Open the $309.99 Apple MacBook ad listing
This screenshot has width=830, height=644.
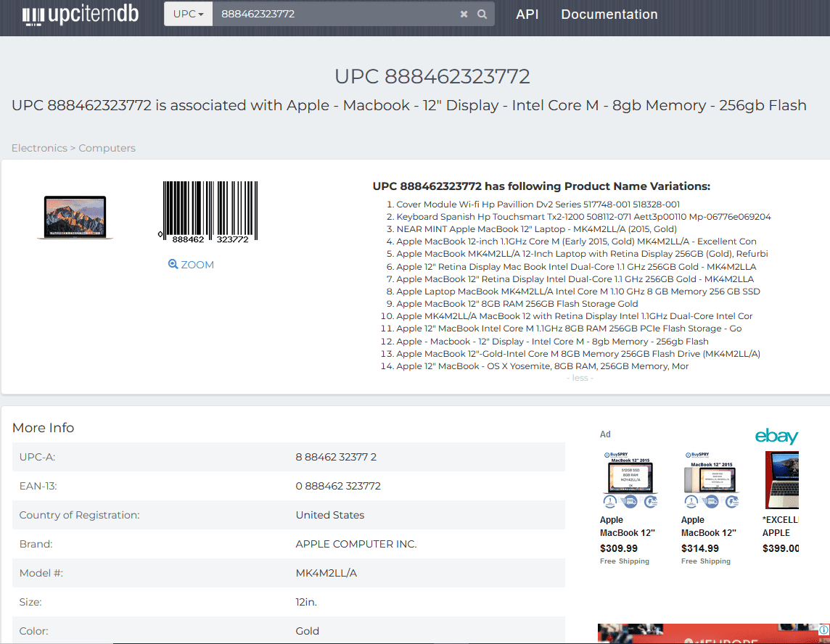coord(628,508)
